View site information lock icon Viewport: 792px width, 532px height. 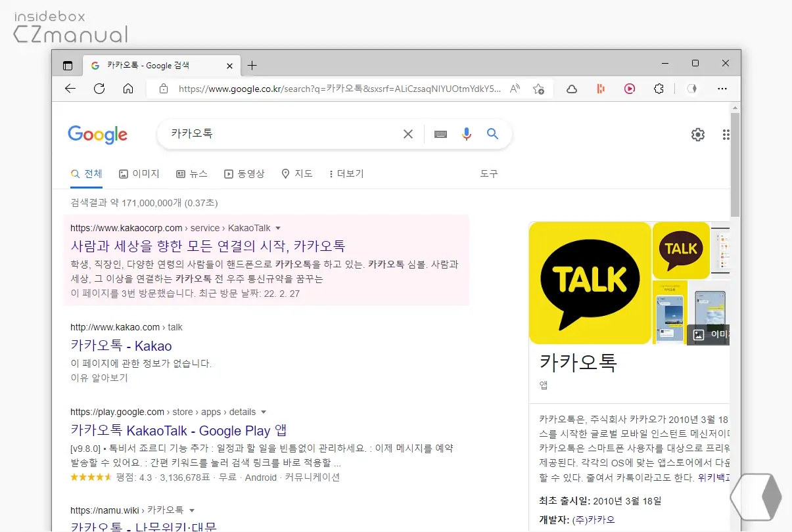pyautogui.click(x=164, y=89)
